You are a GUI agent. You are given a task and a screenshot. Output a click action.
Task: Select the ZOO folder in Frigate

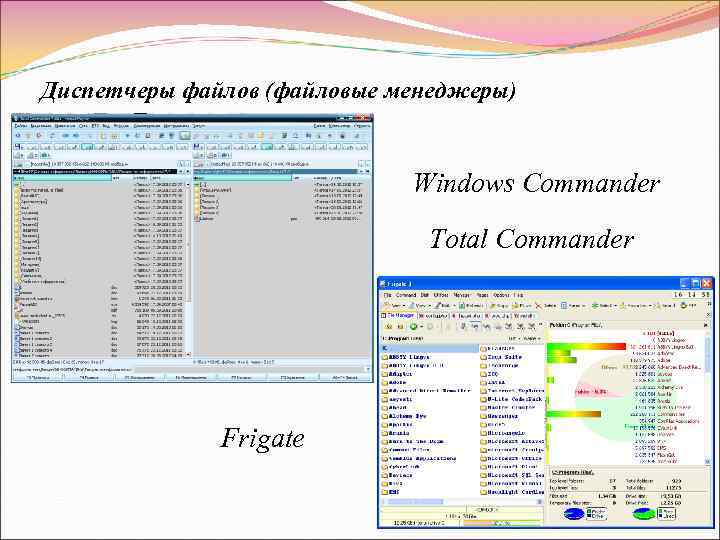tap(489, 374)
